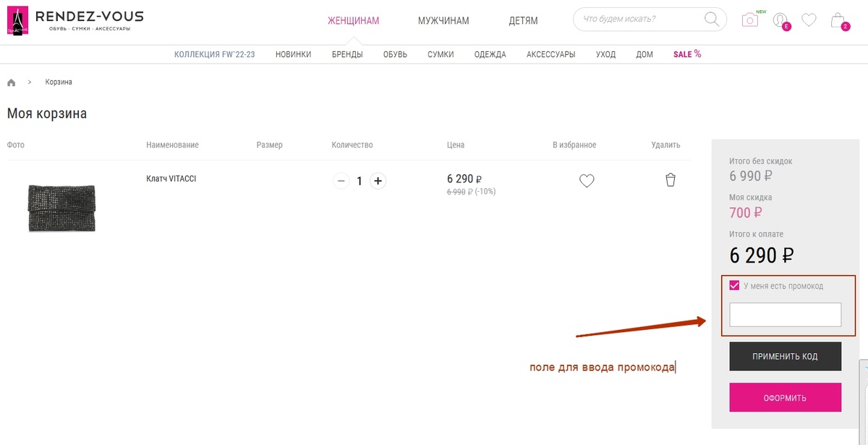
Task: Click the pink 'Оформить' button
Action: (785, 398)
